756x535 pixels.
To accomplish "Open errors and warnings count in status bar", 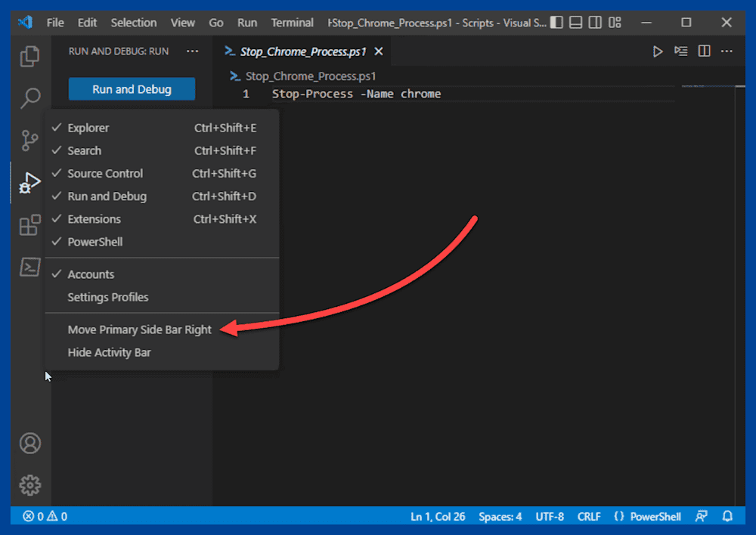I will tap(45, 517).
